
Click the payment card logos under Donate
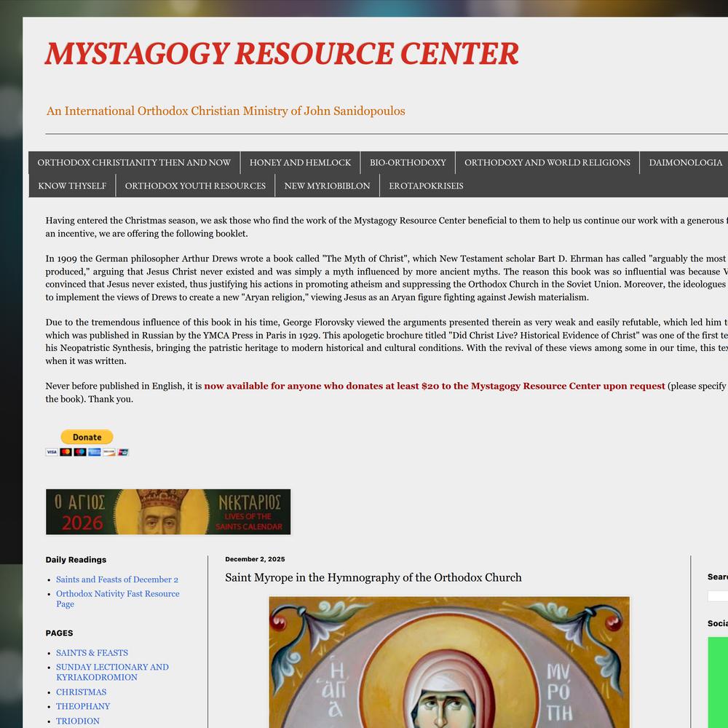pyautogui.click(x=87, y=452)
